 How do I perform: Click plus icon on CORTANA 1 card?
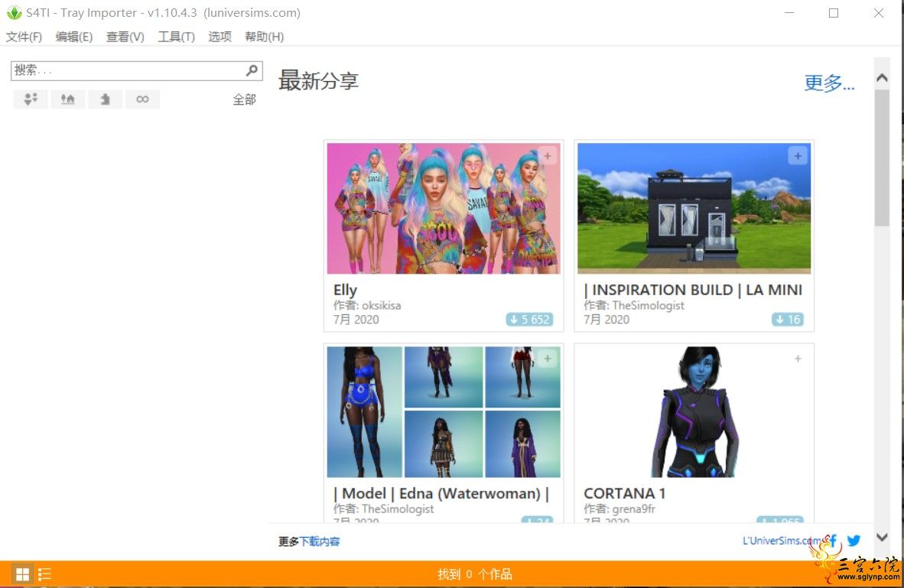point(798,359)
